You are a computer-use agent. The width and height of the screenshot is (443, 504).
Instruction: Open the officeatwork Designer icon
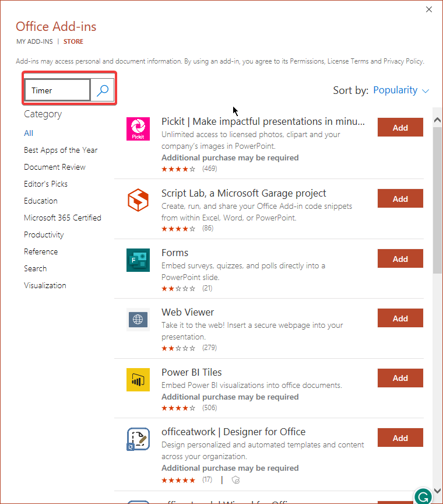tap(138, 439)
